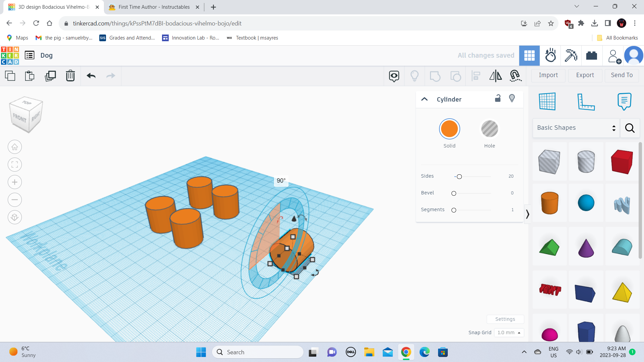The height and width of the screenshot is (362, 644).
Task: Collapse the Cylinder properties panel
Action: coord(424,98)
